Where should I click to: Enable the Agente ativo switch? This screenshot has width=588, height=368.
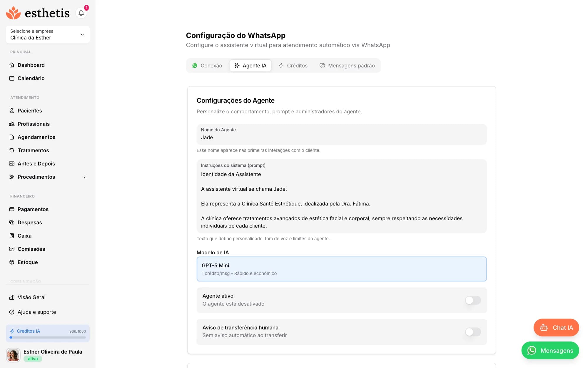(473, 300)
